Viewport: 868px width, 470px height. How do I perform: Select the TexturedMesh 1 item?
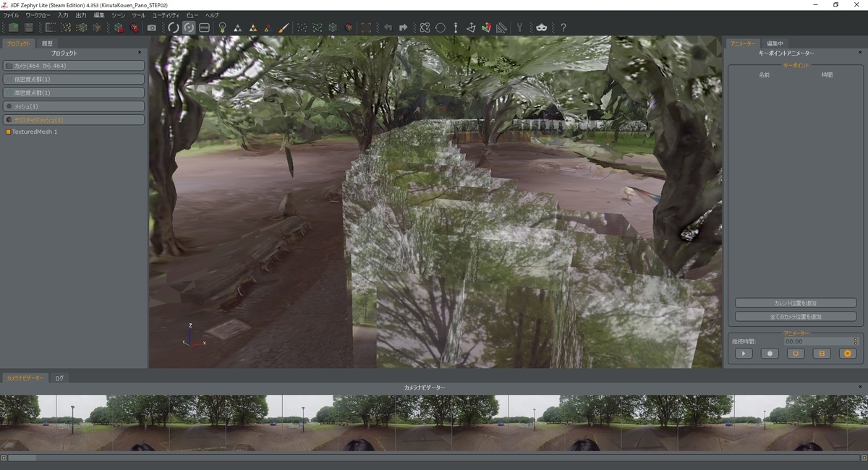pos(35,132)
